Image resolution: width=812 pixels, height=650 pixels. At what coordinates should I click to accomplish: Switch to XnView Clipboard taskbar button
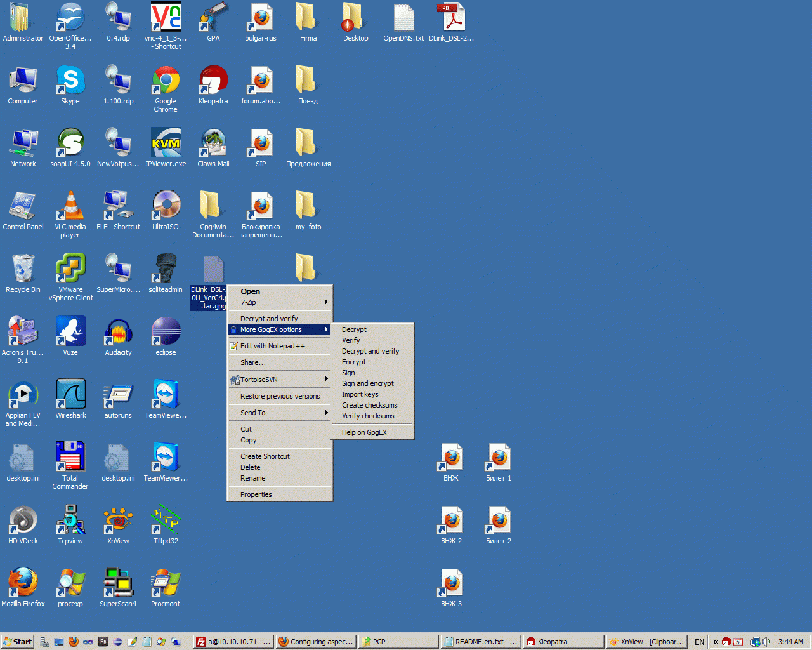[646, 642]
